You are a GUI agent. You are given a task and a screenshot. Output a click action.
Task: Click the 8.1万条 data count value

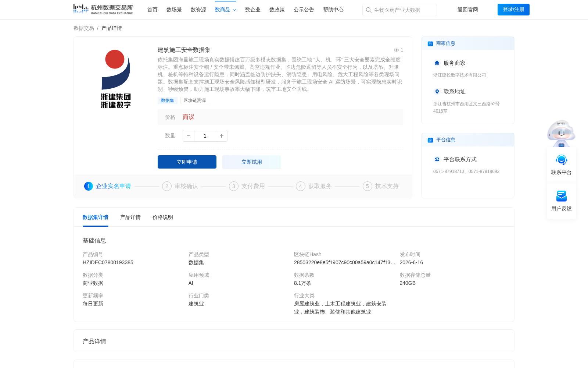pyautogui.click(x=302, y=283)
